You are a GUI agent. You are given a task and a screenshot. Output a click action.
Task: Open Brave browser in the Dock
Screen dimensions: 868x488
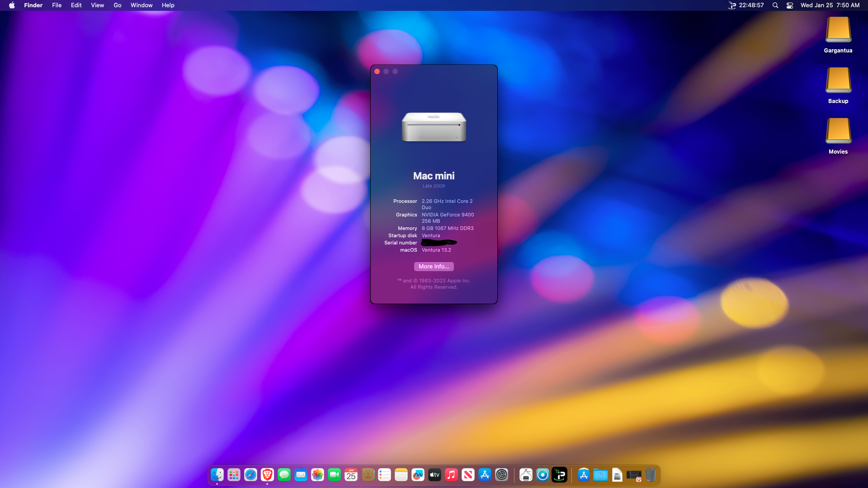(267, 475)
